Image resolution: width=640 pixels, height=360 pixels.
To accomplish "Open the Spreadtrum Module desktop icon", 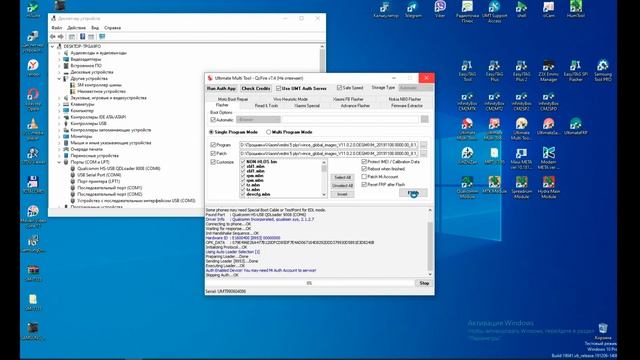I will pyautogui.click(x=521, y=187).
